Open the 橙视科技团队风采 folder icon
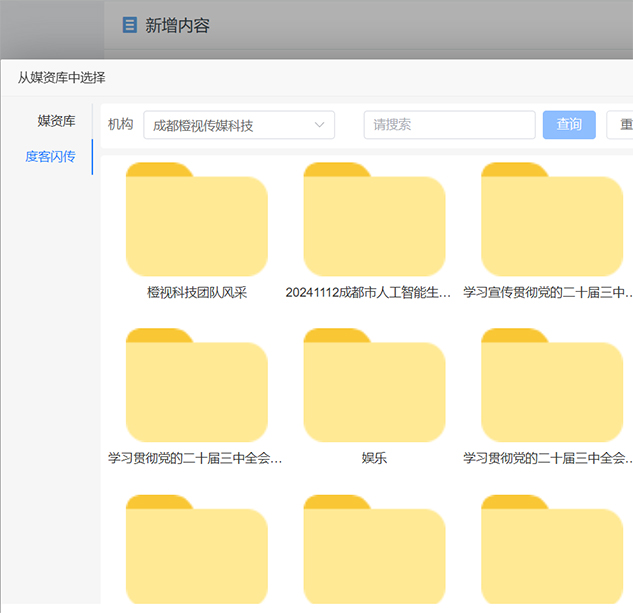Viewport: 633px width, 613px height. point(197,219)
